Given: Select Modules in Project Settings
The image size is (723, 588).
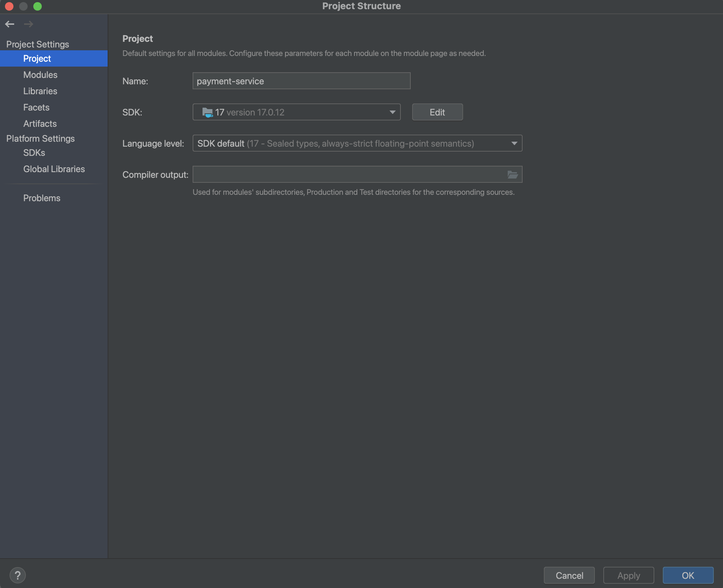Looking at the screenshot, I should [x=40, y=75].
